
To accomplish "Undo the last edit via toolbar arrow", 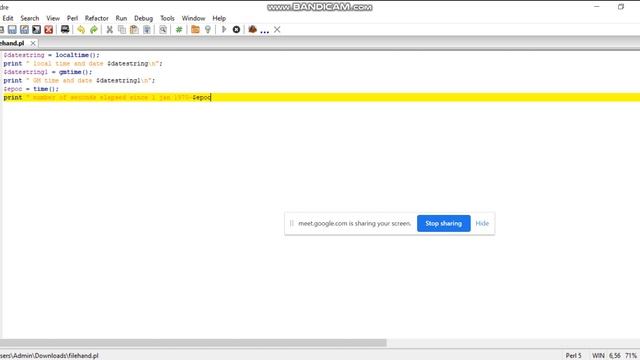I will click(81, 29).
